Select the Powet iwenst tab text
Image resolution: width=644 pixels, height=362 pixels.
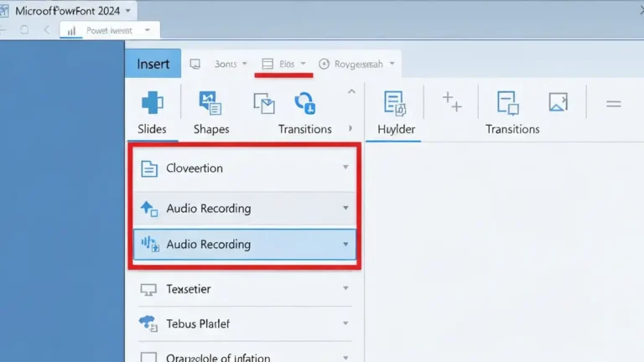coord(109,30)
